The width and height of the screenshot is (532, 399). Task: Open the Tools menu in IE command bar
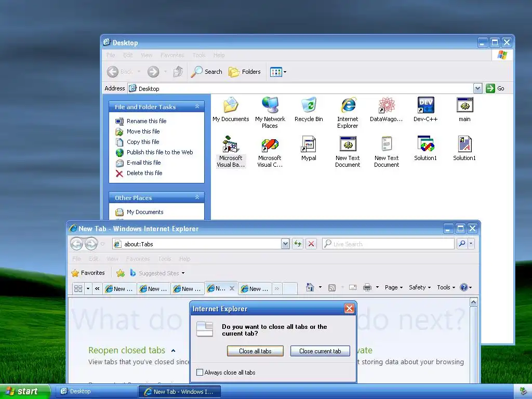pyautogui.click(x=446, y=287)
